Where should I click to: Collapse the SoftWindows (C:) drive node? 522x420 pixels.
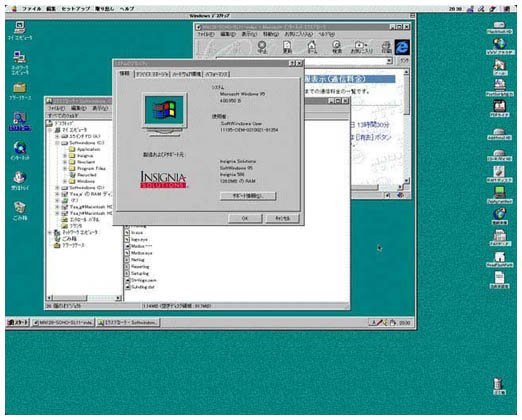pos(57,143)
